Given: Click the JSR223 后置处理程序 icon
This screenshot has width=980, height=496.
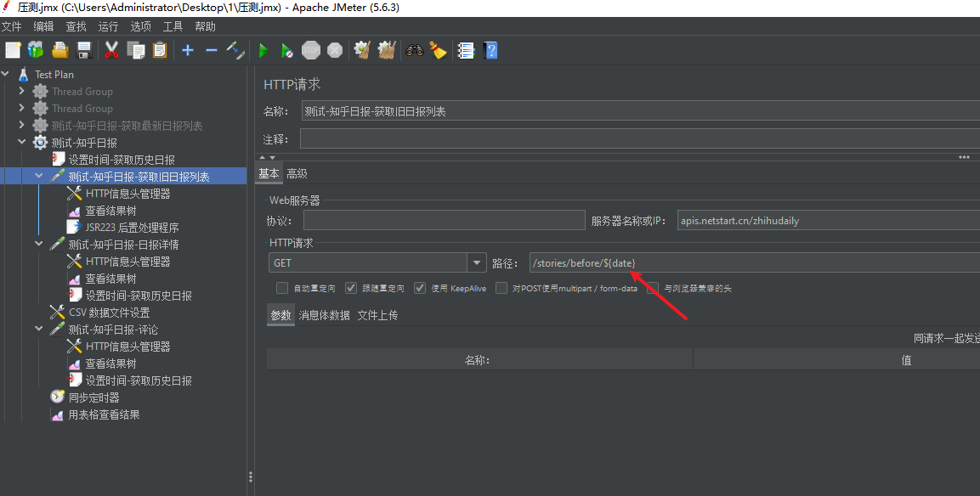Looking at the screenshot, I should pos(74,227).
